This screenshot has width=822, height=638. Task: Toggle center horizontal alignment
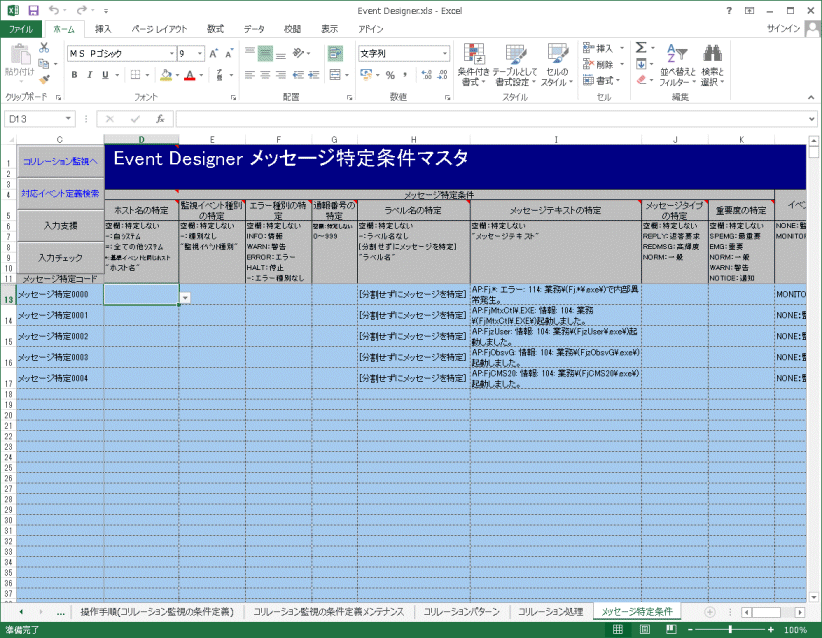point(265,75)
